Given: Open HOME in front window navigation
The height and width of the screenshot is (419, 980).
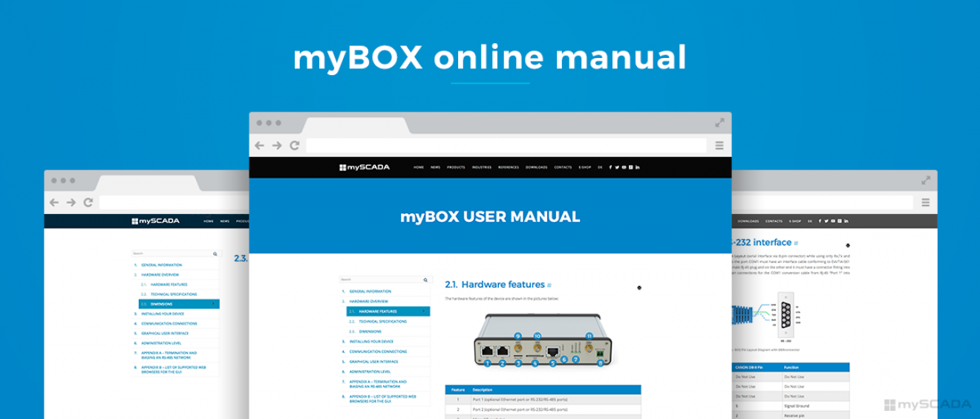Looking at the screenshot, I should (419, 167).
